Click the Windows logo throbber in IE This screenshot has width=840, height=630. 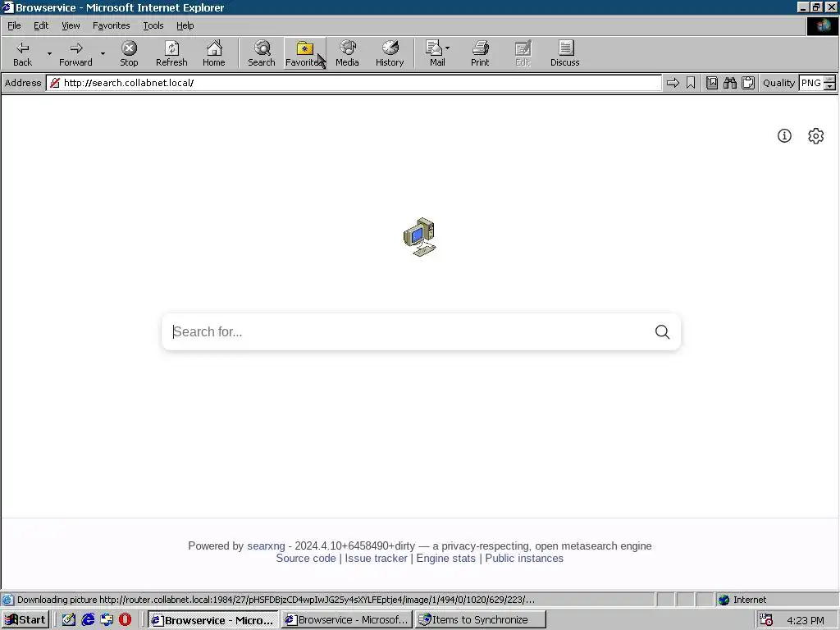(823, 25)
